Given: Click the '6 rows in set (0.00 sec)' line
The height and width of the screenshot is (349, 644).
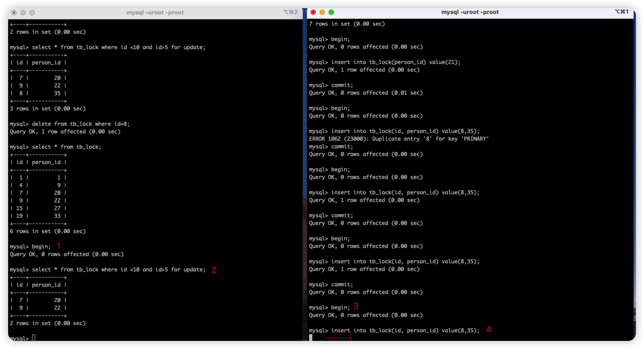Looking at the screenshot, I should tap(48, 231).
